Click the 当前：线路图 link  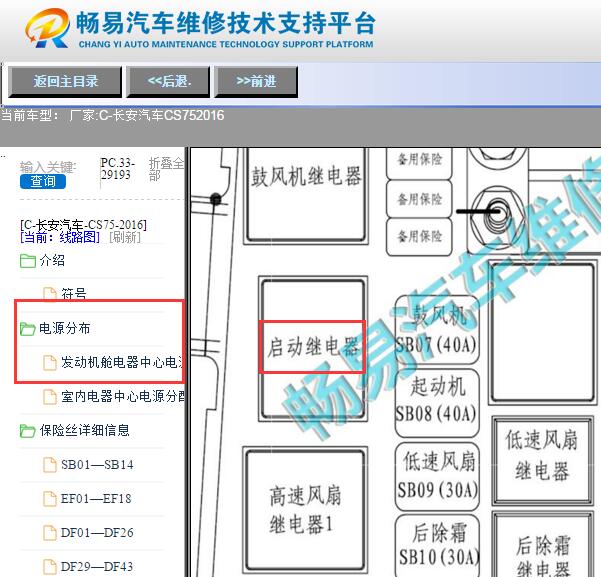60,237
